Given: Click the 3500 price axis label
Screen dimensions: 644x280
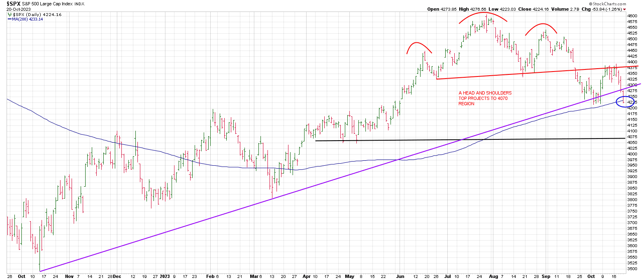Looking at the screenshot, I should point(632,268).
